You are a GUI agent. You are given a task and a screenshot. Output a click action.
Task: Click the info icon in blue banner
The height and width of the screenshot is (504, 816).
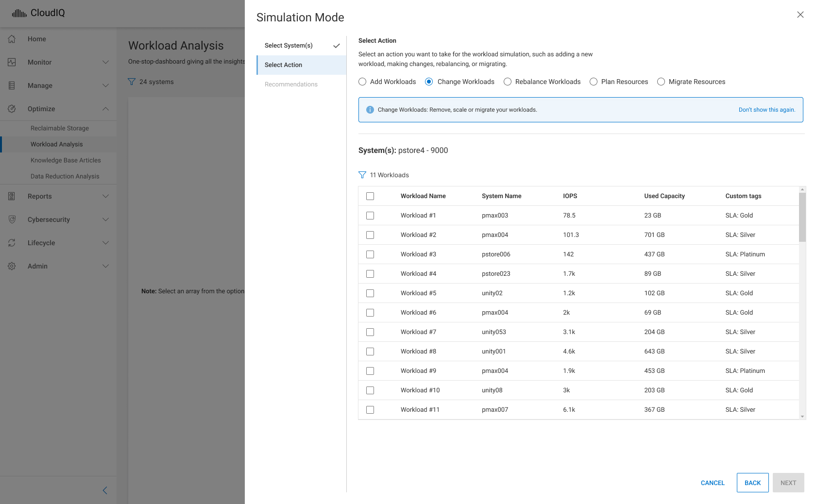370,110
